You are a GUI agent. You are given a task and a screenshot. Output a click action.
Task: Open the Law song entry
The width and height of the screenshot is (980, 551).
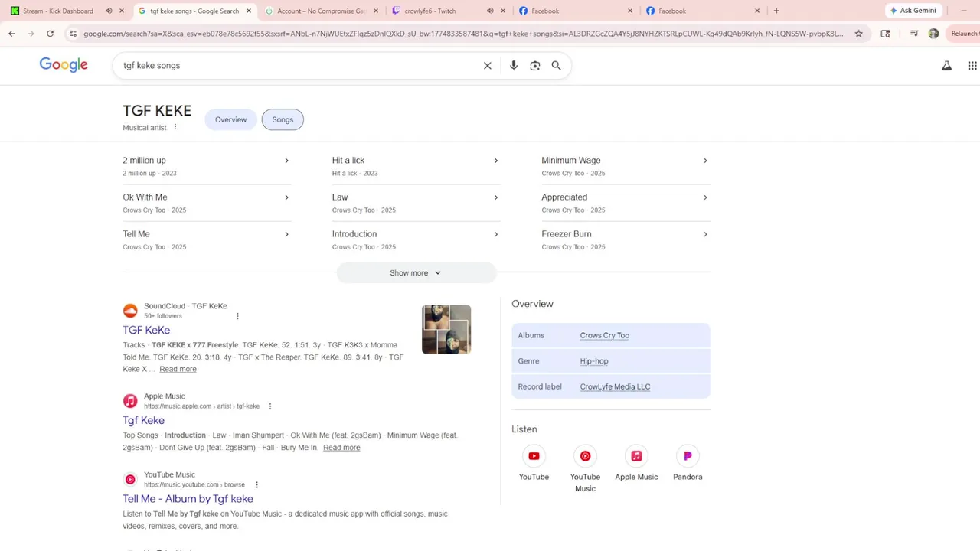[416, 203]
